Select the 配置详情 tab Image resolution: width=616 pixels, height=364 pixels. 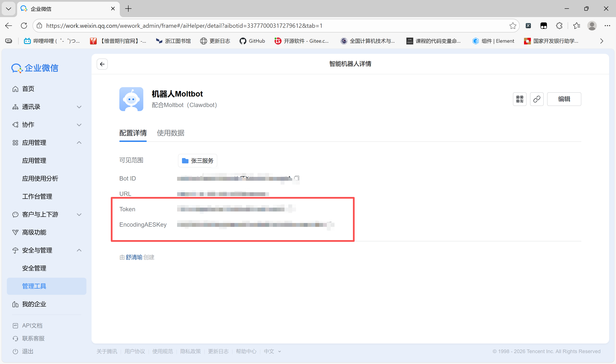click(133, 133)
